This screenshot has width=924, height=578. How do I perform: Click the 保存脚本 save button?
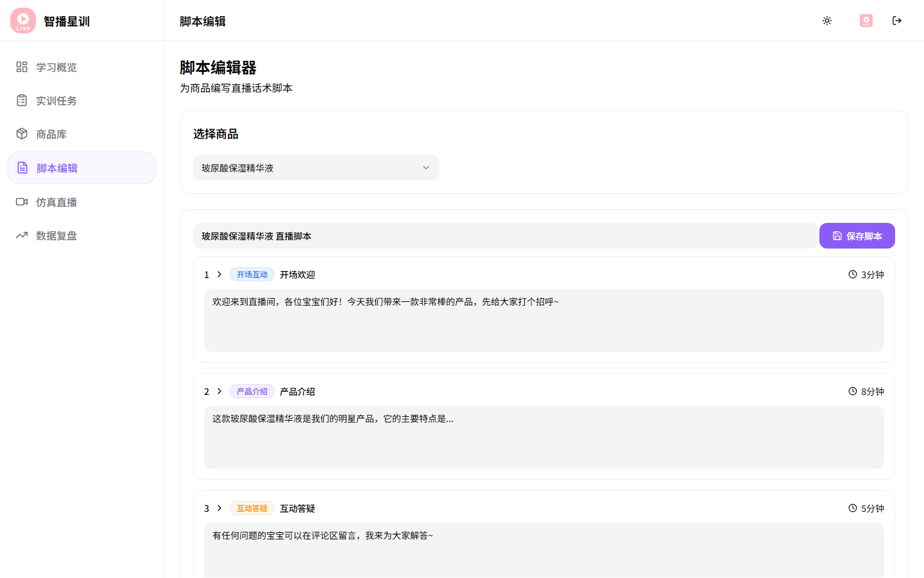click(x=857, y=236)
